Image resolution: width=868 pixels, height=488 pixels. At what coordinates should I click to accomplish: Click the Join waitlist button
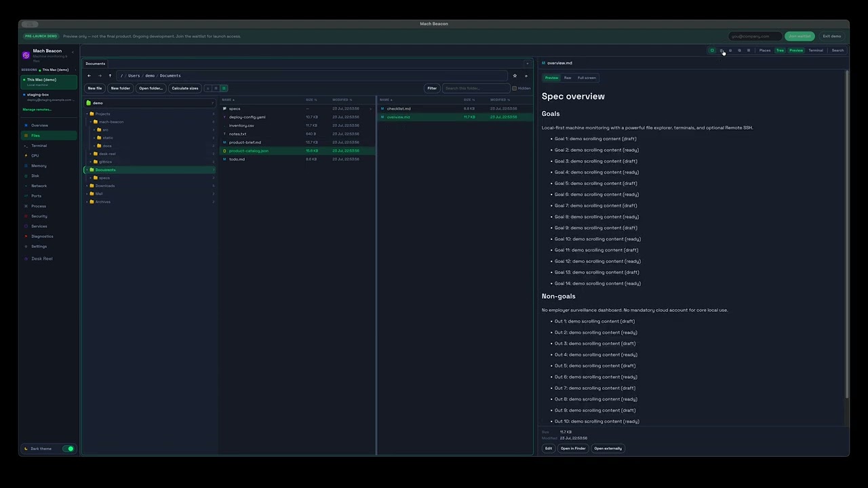[x=800, y=36]
